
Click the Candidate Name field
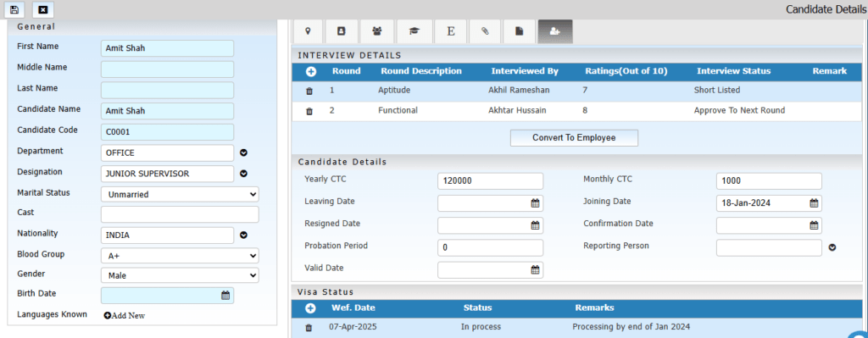(x=167, y=111)
